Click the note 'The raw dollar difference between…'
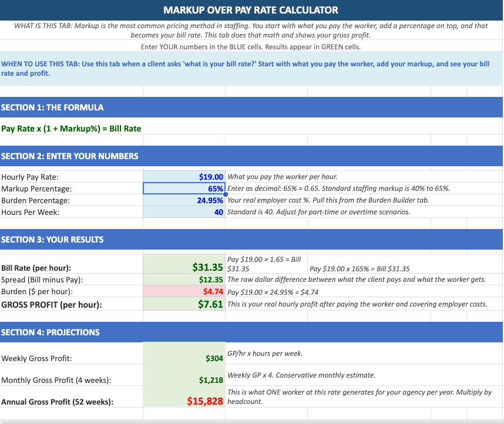Screen dimensions: 504x424 coord(357,280)
